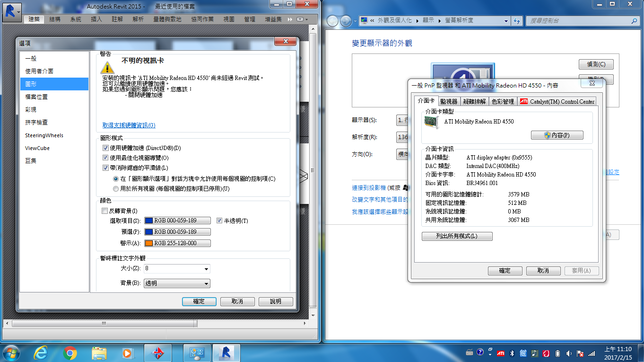Switch to the 色彩管理 tab
644x362 pixels.
point(503,101)
